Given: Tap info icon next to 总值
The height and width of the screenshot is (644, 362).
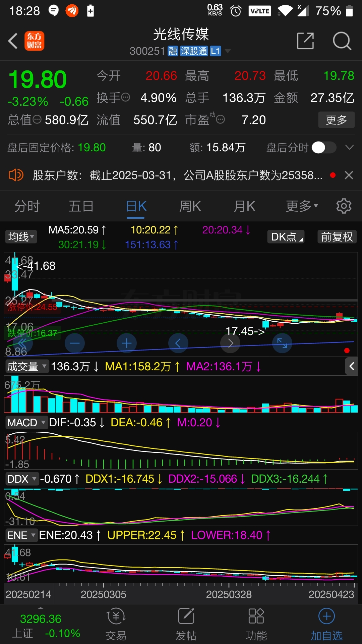Looking at the screenshot, I should pyautogui.click(x=37, y=119).
